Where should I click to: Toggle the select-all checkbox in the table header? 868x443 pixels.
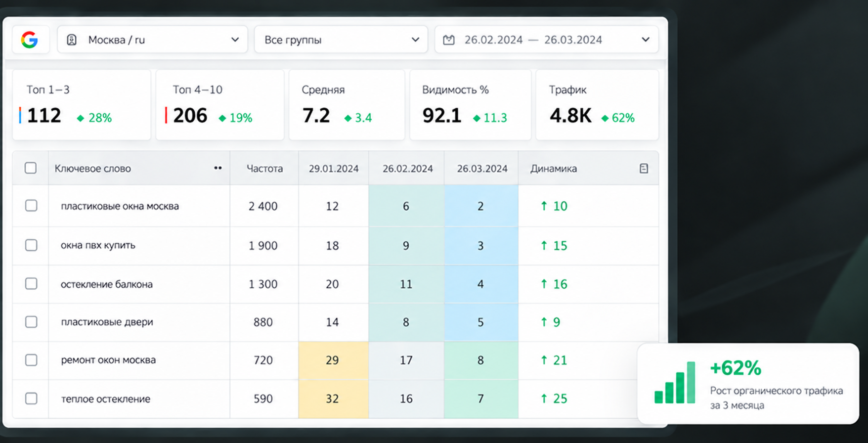[31, 168]
